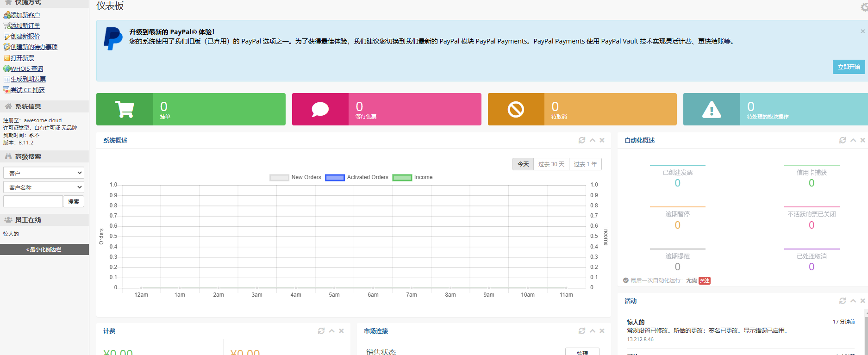868x355 pixels.
Task: Click the 待处理的模块操作 tile
Action: click(775, 109)
